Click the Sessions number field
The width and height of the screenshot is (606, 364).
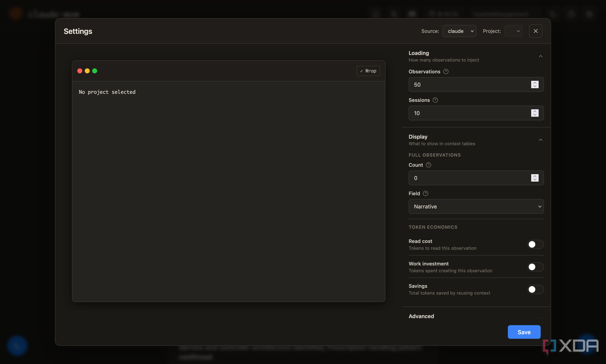tap(476, 113)
